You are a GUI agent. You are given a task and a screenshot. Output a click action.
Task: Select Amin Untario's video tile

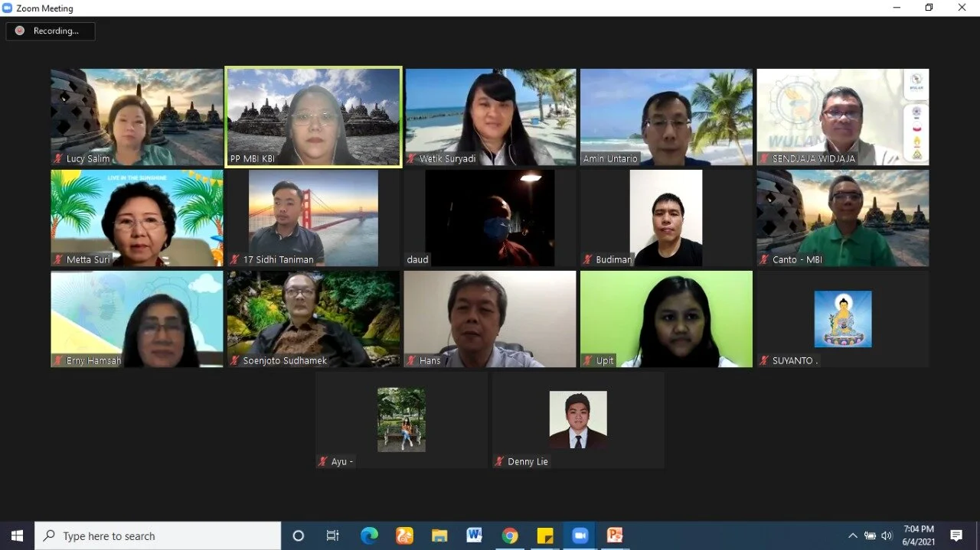coord(666,117)
